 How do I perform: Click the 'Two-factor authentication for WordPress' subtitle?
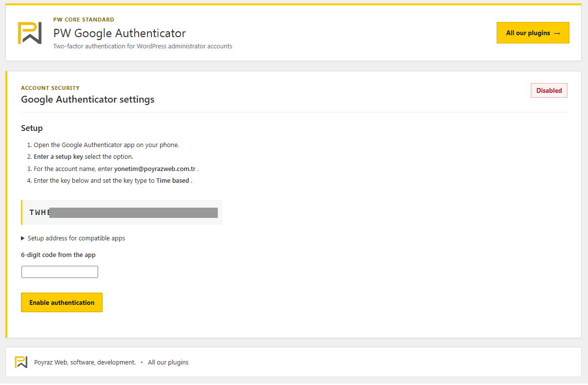click(x=143, y=46)
